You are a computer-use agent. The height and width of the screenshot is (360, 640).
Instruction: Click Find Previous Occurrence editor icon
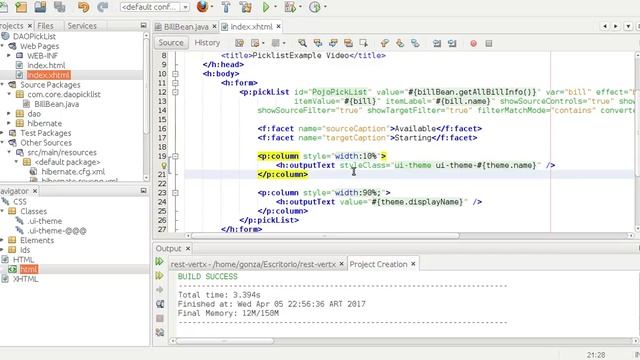(x=318, y=43)
